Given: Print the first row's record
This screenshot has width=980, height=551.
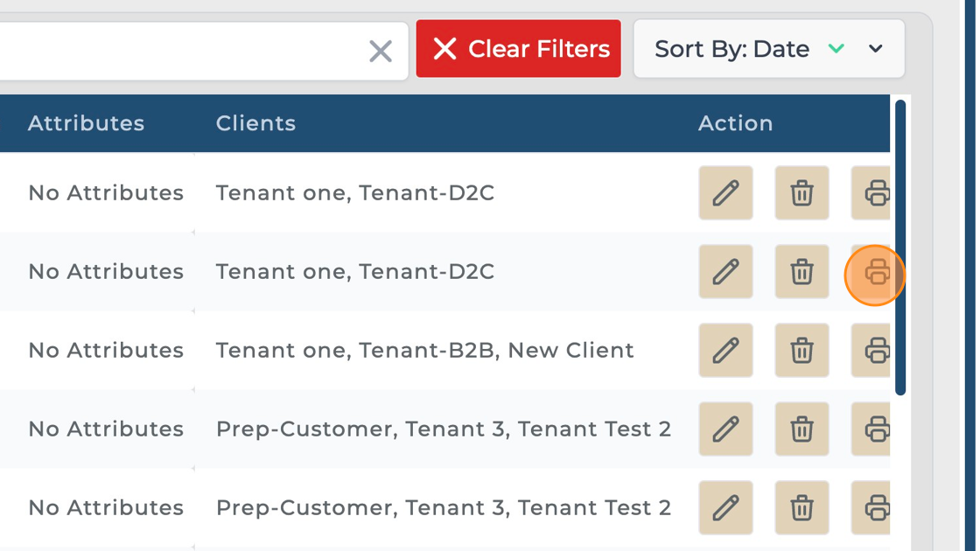Looking at the screenshot, I should click(874, 192).
